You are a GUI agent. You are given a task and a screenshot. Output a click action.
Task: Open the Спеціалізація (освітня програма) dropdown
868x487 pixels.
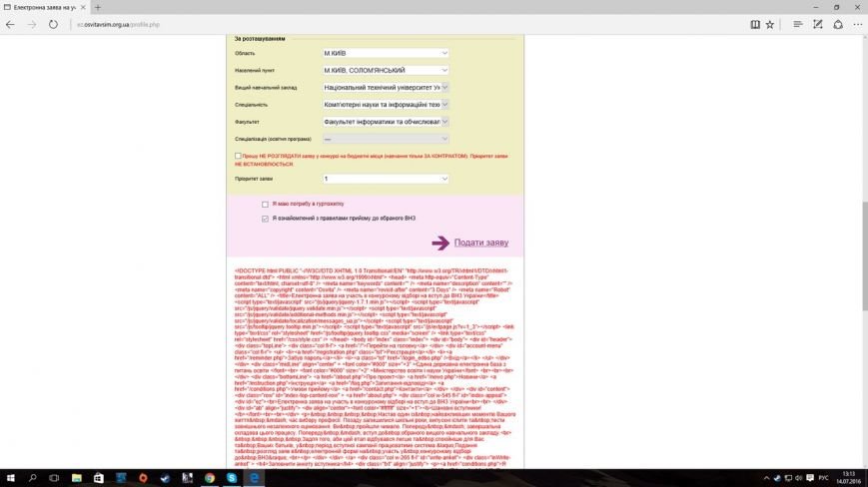(386, 139)
